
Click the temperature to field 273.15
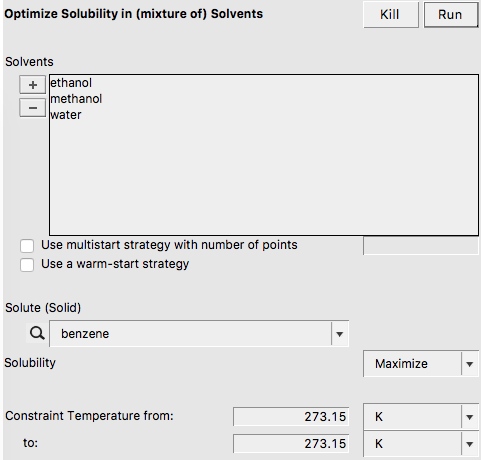point(291,444)
